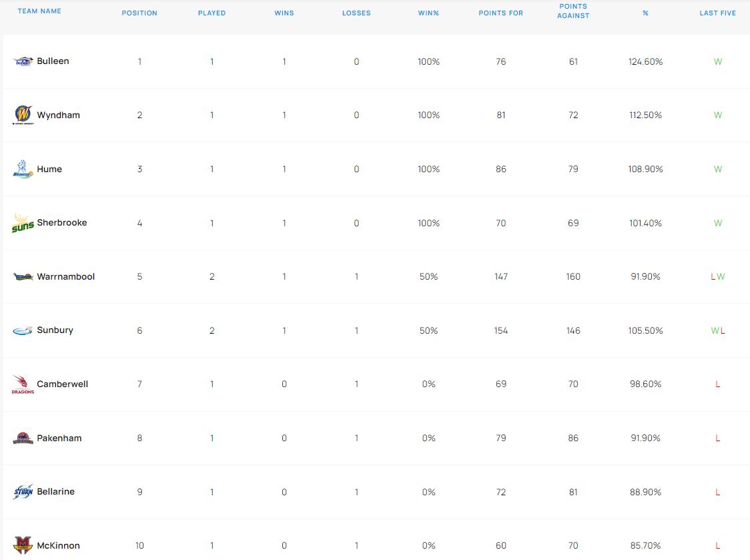Sort by Win% column header

428,13
